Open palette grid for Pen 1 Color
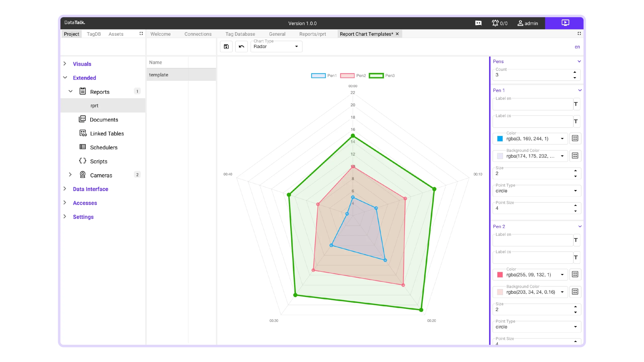 575,138
